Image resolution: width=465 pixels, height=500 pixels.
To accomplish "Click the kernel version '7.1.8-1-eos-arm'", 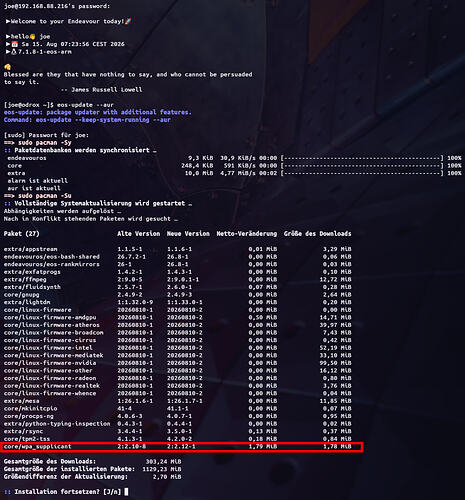I will (45, 52).
